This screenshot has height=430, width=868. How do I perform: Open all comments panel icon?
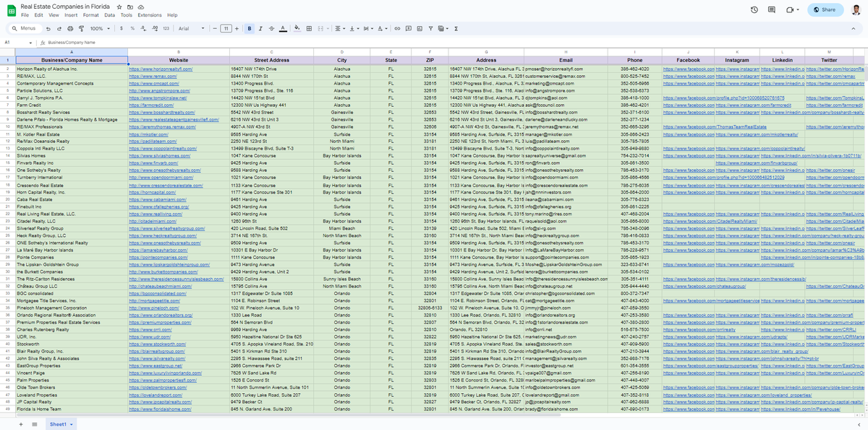click(x=771, y=9)
